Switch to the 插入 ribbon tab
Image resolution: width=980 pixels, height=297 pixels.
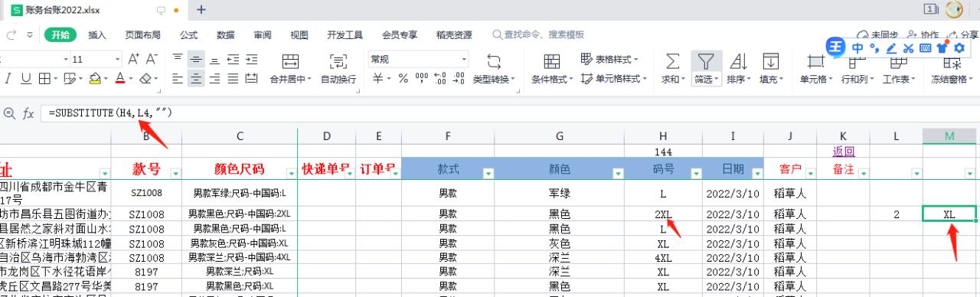point(97,34)
